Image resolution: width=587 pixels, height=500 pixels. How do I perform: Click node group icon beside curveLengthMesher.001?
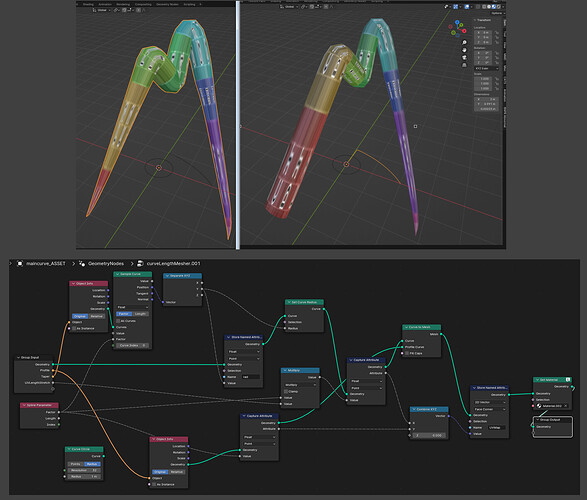[140, 263]
